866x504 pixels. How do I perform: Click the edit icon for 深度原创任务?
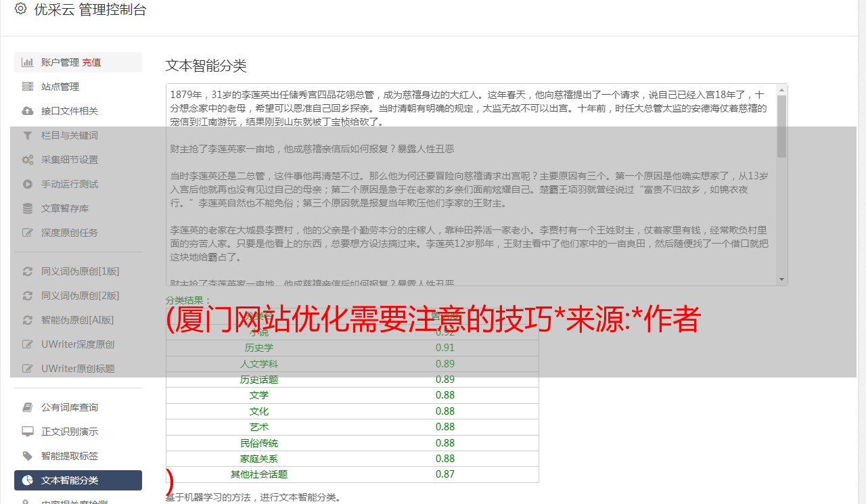[x=28, y=233]
